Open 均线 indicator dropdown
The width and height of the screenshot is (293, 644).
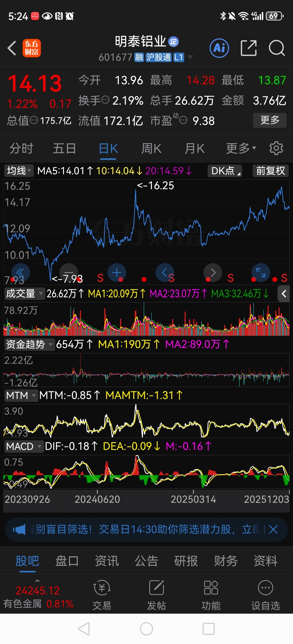tap(19, 171)
